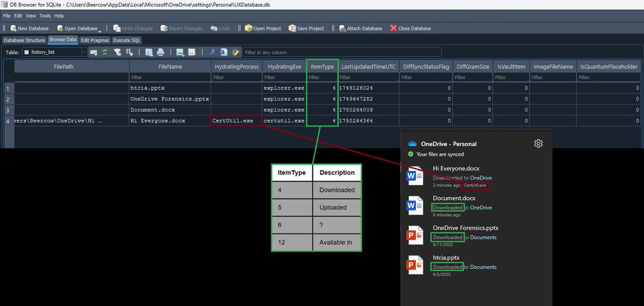This screenshot has width=644, height=306.
Task: Click the pencil edit icon beside the filter box
Action: [235, 52]
